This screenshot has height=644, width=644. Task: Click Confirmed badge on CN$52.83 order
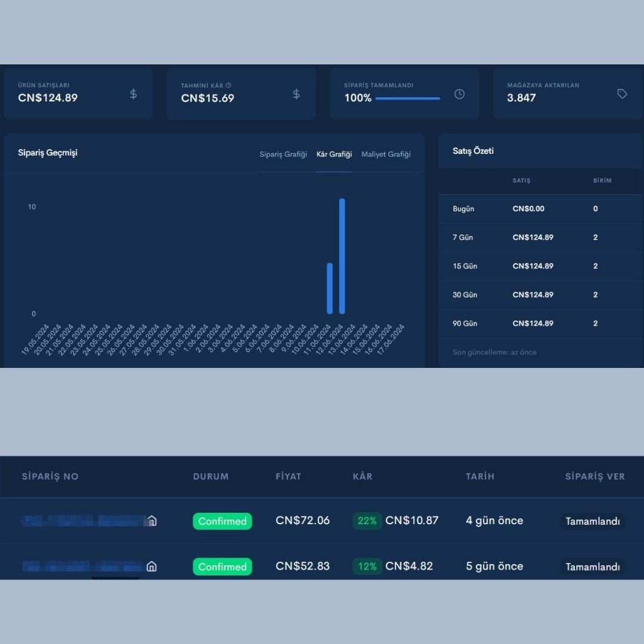pos(222,566)
